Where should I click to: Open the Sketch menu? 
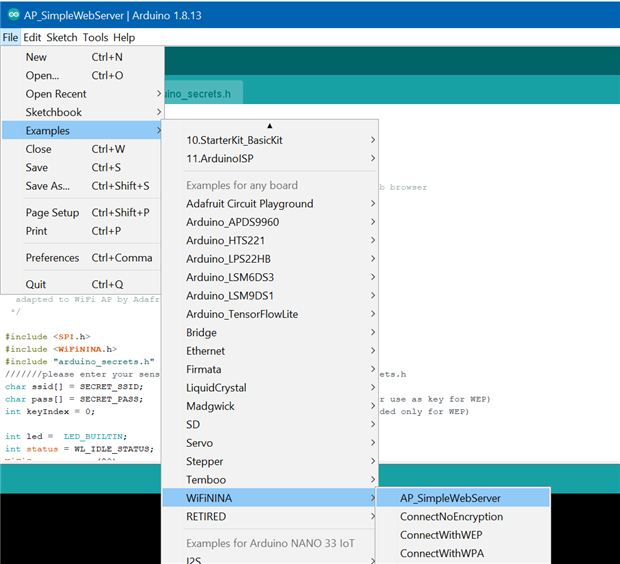pyautogui.click(x=61, y=37)
